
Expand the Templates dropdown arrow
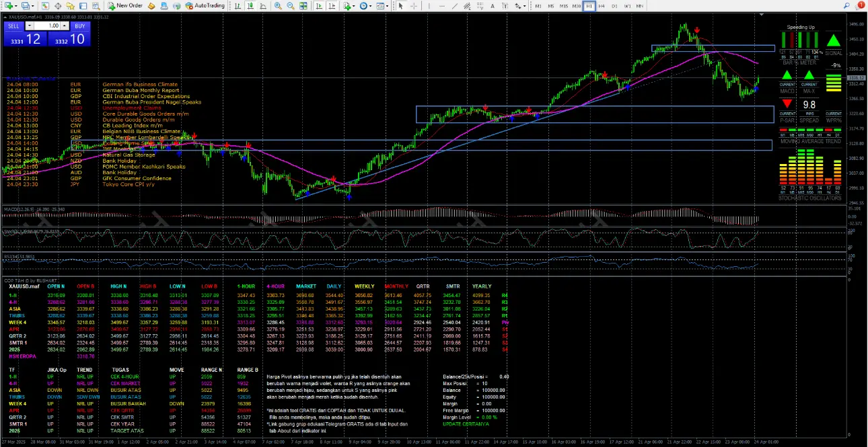[x=388, y=5]
